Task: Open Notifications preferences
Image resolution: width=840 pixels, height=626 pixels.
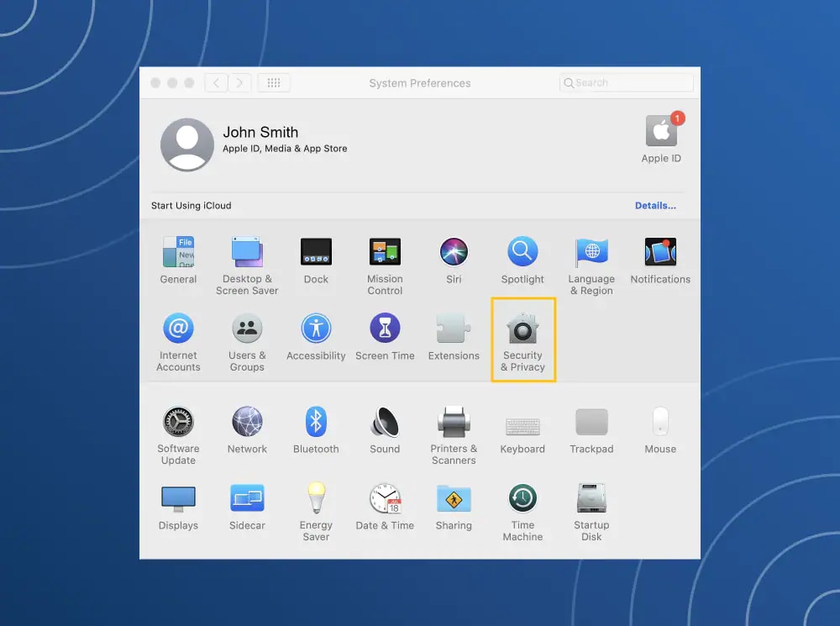Action: (660, 260)
